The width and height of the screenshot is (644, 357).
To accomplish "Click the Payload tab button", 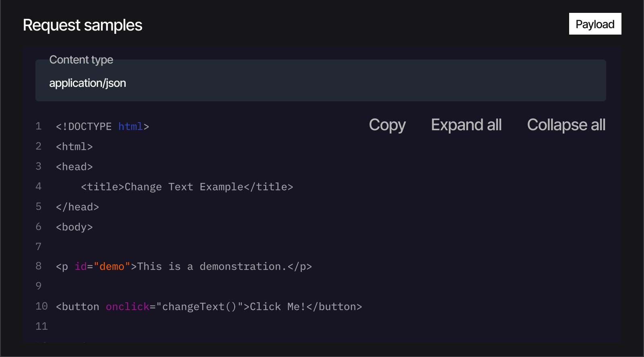I will (x=595, y=24).
